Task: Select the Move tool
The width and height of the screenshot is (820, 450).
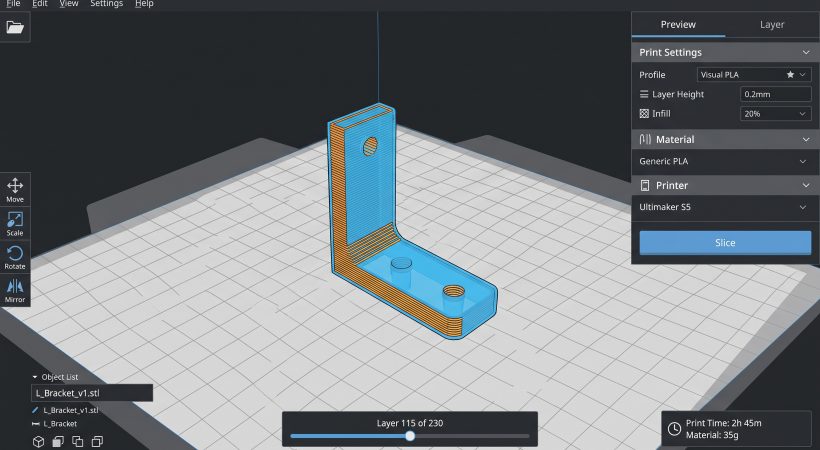Action: [15, 190]
